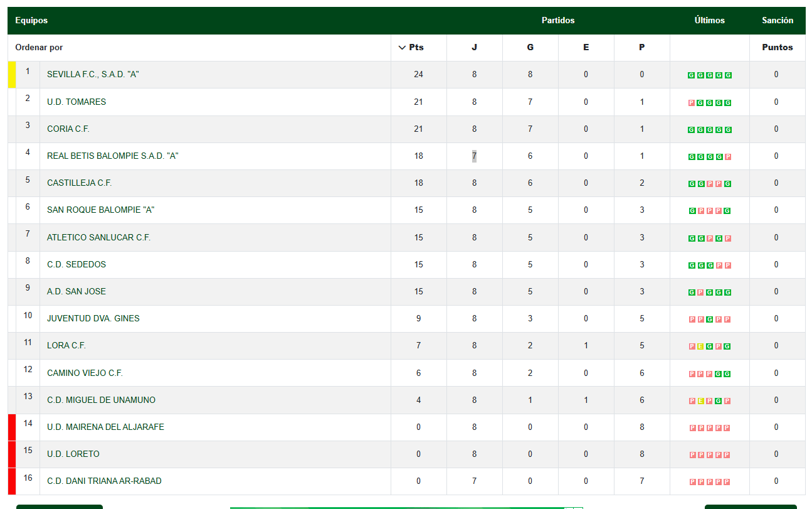The height and width of the screenshot is (509, 812).
Task: Sort standings by the P column
Action: (x=642, y=47)
